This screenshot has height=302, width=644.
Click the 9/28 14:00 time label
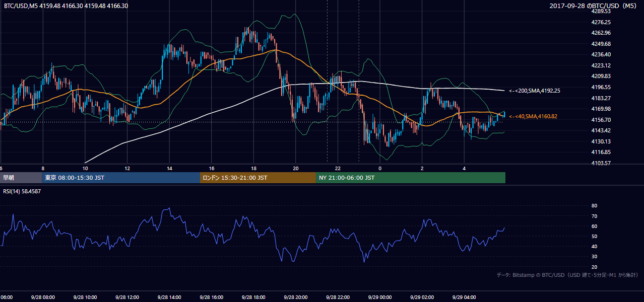click(169, 297)
